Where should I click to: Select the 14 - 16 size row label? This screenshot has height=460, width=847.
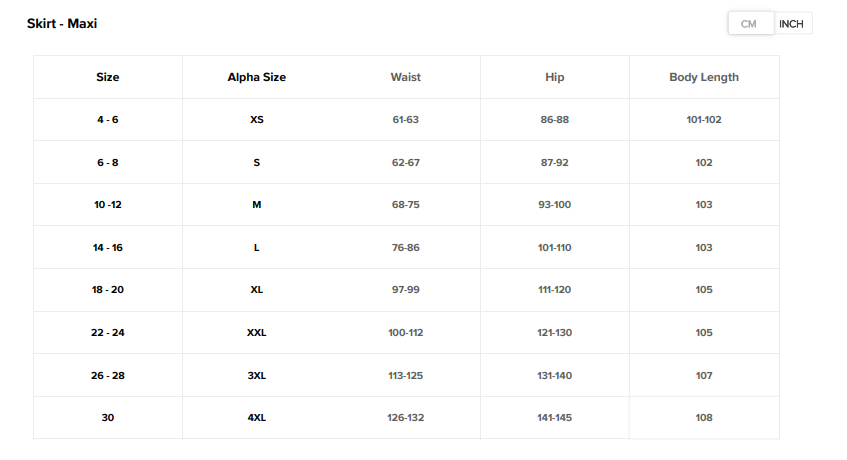(108, 247)
